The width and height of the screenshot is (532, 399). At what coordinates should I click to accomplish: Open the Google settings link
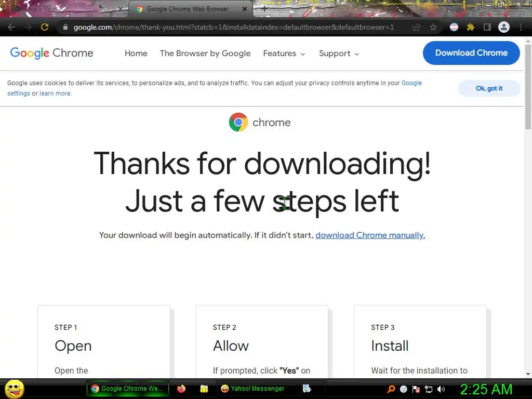click(x=411, y=83)
